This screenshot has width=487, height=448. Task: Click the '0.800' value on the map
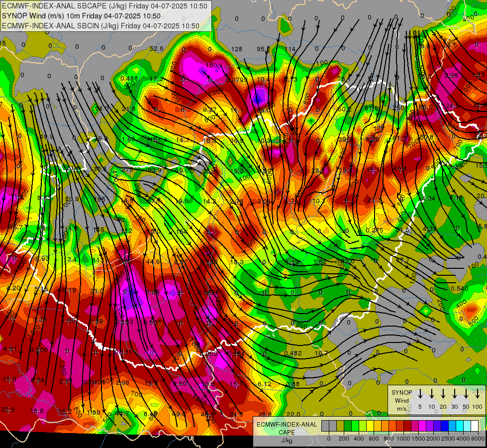click(x=39, y=350)
